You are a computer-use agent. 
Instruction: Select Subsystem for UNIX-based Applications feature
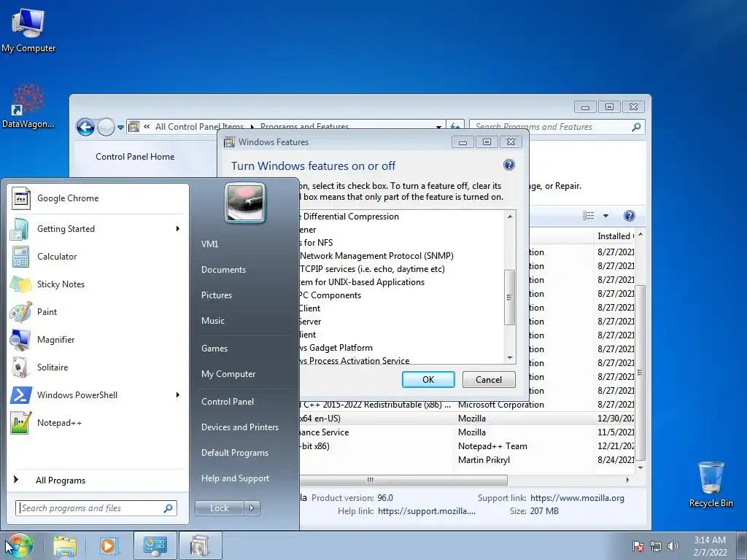coord(361,282)
